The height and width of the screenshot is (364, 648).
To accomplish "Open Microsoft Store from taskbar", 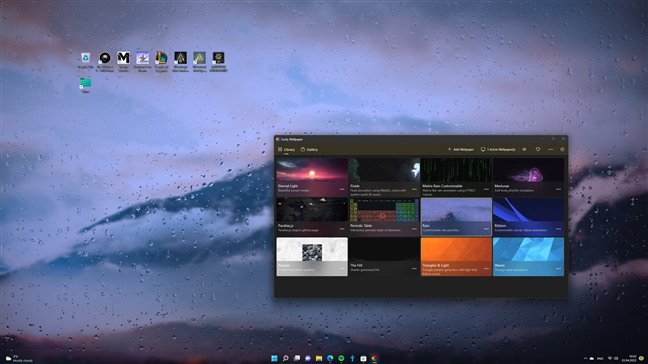I will click(x=363, y=358).
